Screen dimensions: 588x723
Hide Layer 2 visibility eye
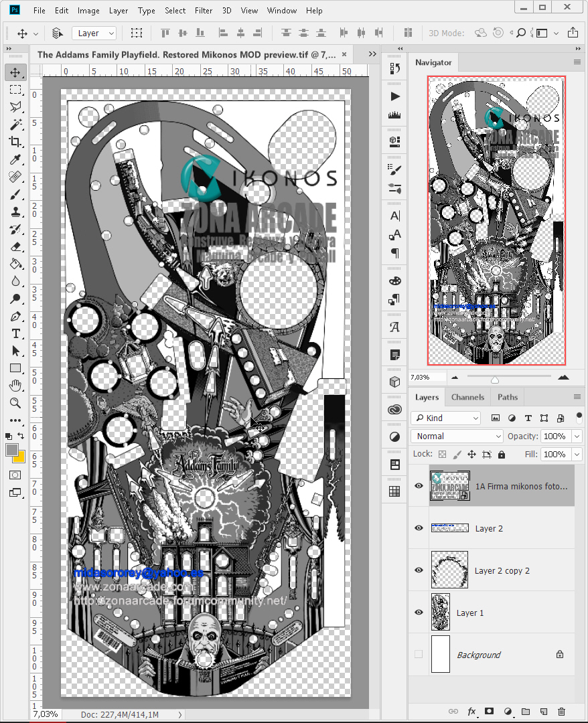pos(419,528)
